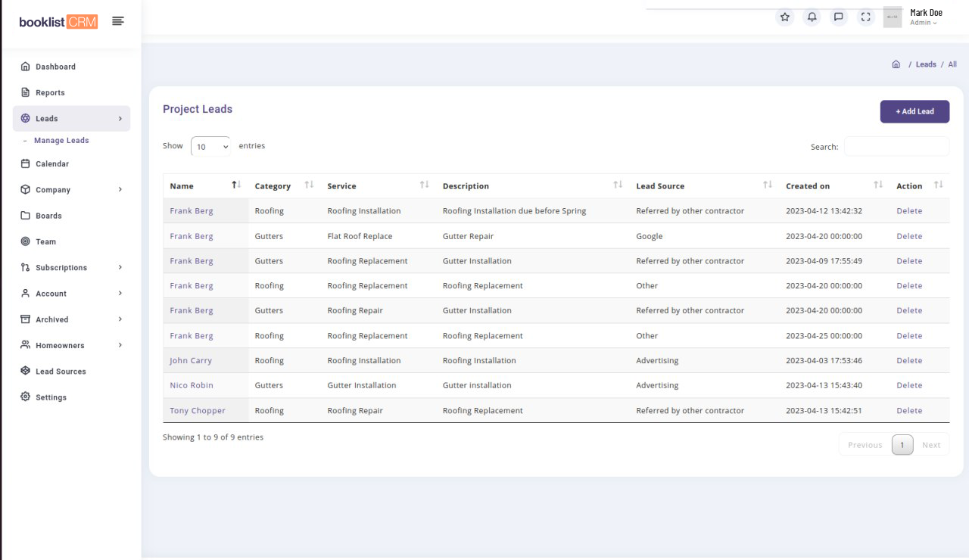The height and width of the screenshot is (560, 969).
Task: Click the Homeowners people icon
Action: (x=25, y=345)
